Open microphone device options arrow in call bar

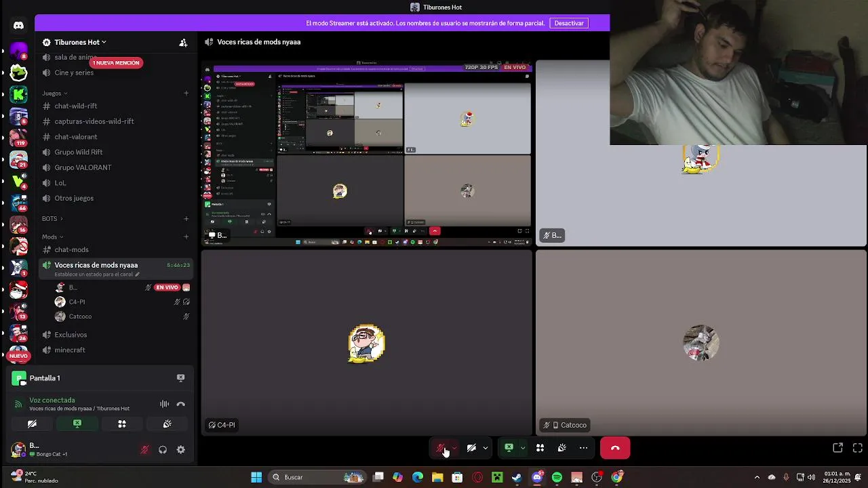(x=454, y=447)
